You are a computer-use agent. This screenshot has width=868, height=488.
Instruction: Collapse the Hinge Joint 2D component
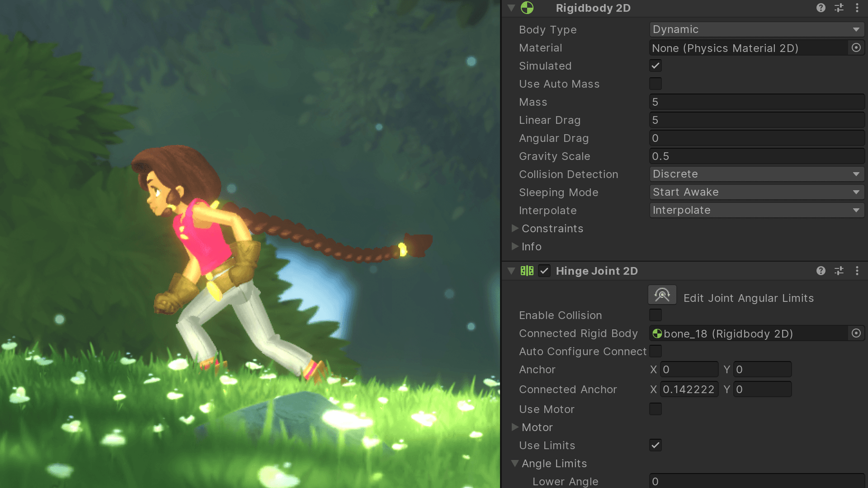coord(511,271)
